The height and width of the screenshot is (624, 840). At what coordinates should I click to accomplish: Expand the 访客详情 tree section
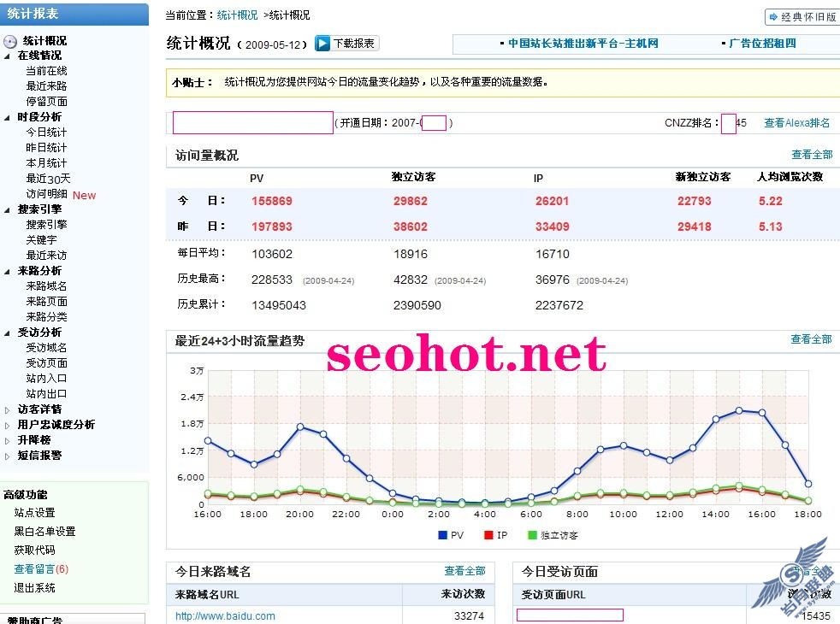(x=9, y=410)
